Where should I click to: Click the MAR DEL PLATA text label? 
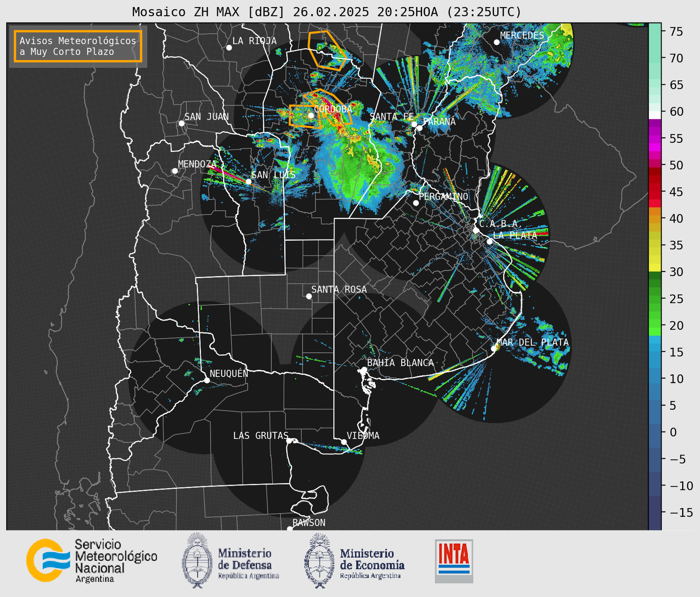pyautogui.click(x=532, y=343)
